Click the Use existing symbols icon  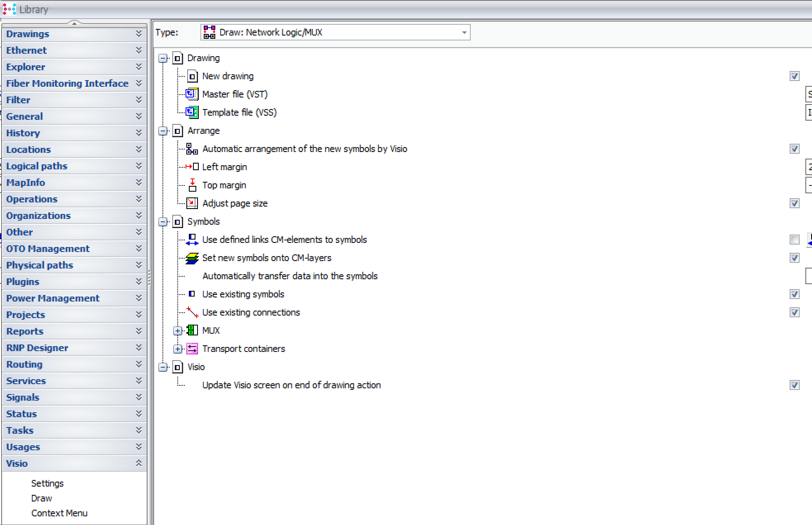[x=192, y=294]
